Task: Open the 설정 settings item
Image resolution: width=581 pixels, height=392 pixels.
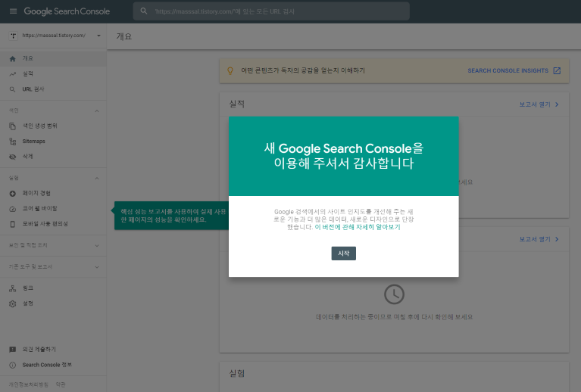Action: pos(53,303)
